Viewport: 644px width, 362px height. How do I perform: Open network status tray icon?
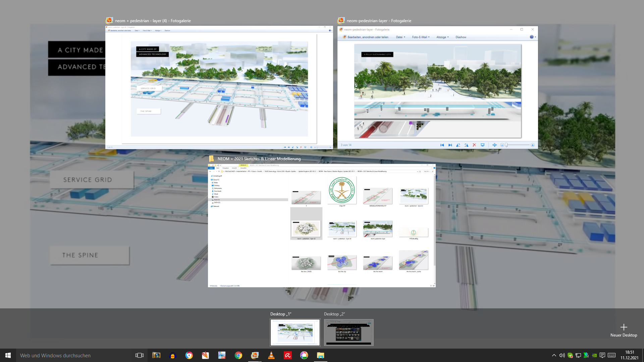(x=578, y=355)
